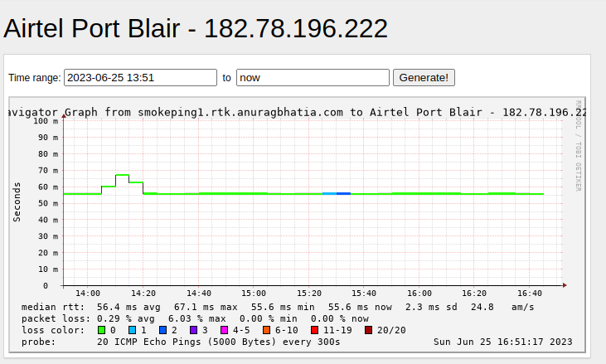
Task: Click the '0.00 % min' packet loss value
Action: pos(269,318)
